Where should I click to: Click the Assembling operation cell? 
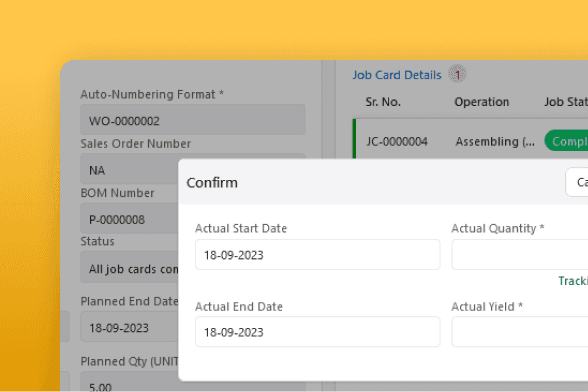pyautogui.click(x=495, y=141)
